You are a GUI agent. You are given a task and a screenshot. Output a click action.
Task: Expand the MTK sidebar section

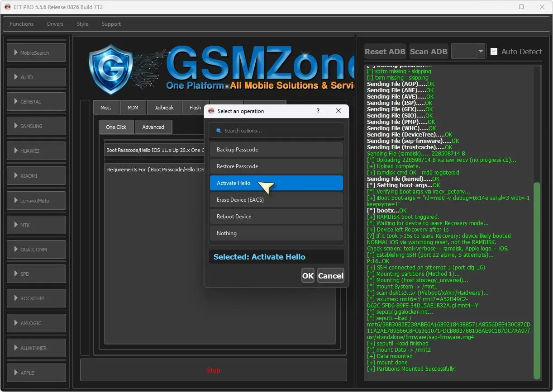tap(36, 225)
